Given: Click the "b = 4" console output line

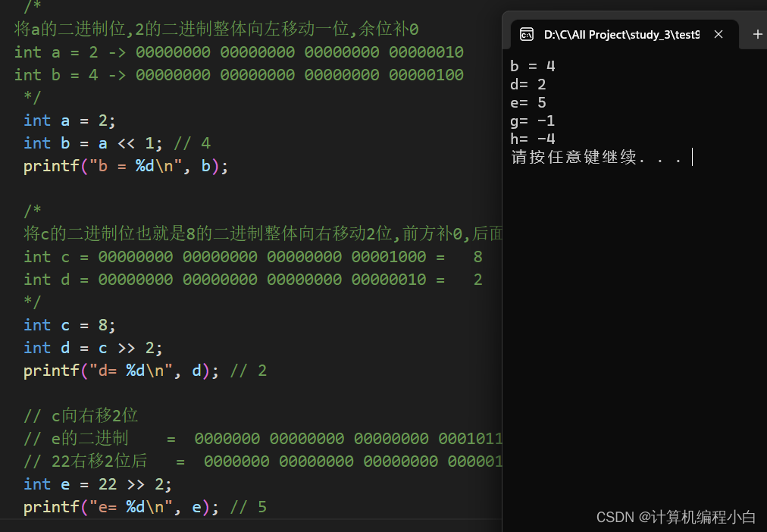Looking at the screenshot, I should point(532,66).
